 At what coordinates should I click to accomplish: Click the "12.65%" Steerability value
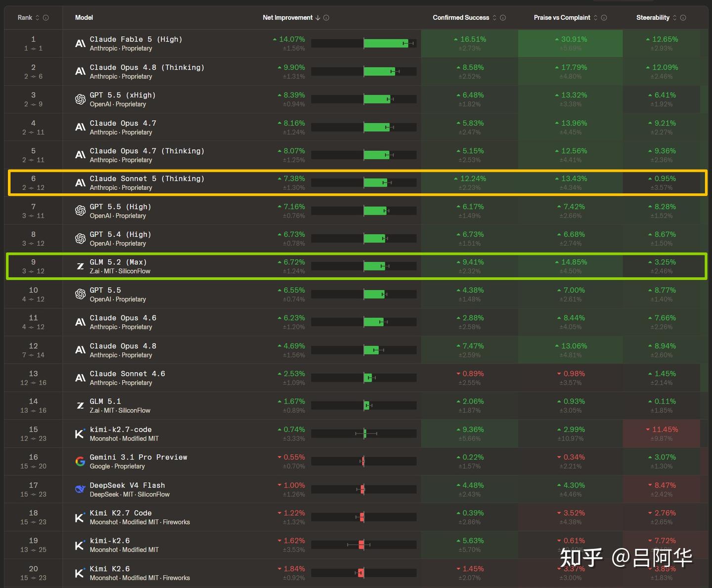pos(665,40)
